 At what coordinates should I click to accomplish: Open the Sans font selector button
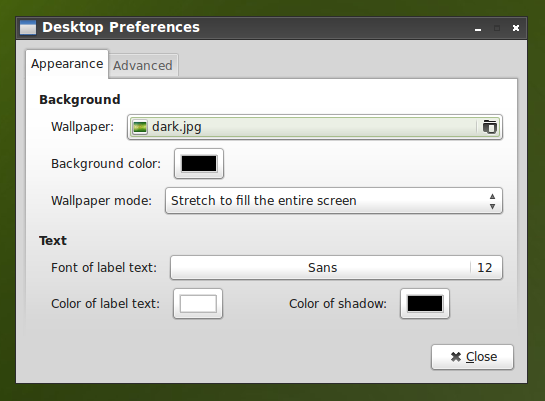(x=336, y=268)
